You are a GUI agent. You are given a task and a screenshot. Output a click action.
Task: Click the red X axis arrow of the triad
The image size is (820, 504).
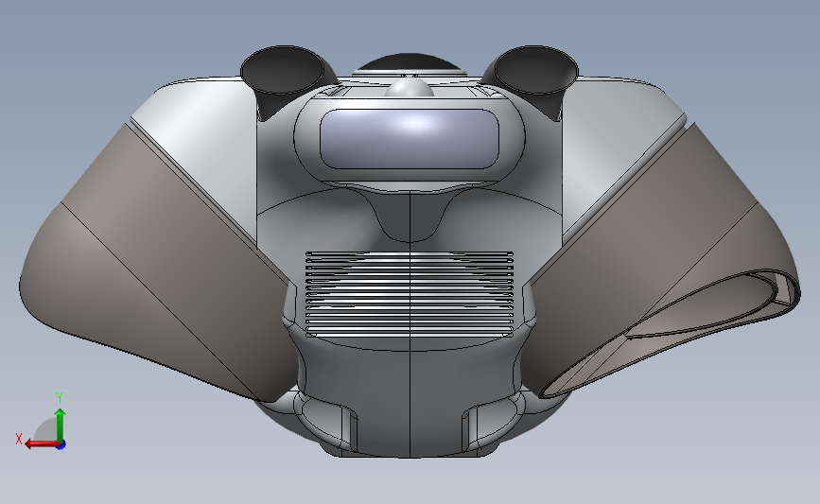[x=41, y=444]
